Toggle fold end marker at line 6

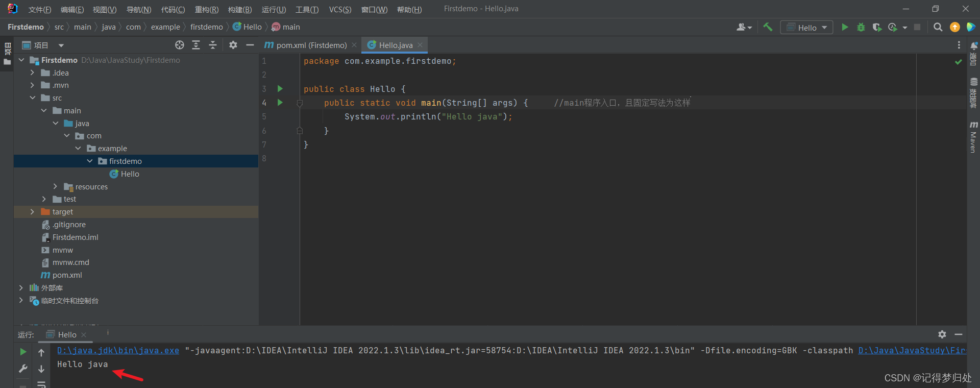[300, 131]
